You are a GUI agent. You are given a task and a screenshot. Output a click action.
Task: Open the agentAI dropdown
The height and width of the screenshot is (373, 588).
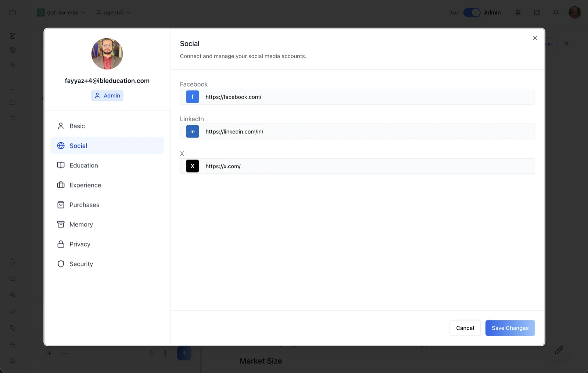[114, 12]
